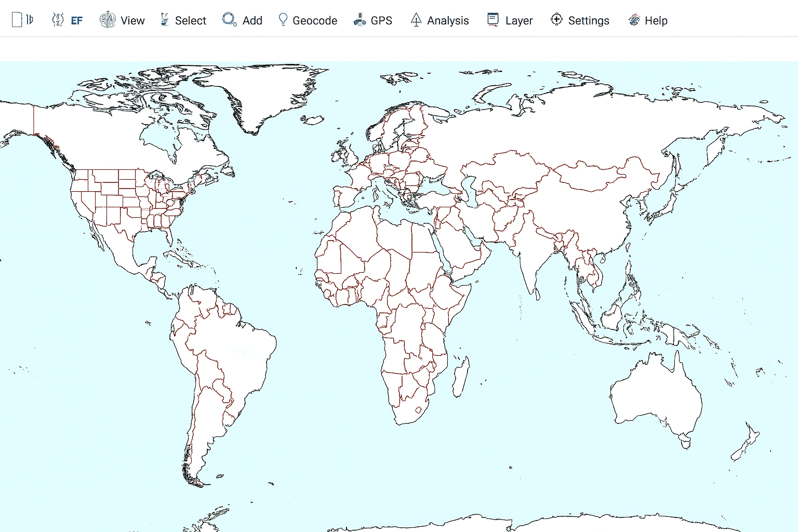798x532 pixels.
Task: Click the Select tool icon
Action: pyautogui.click(x=165, y=20)
